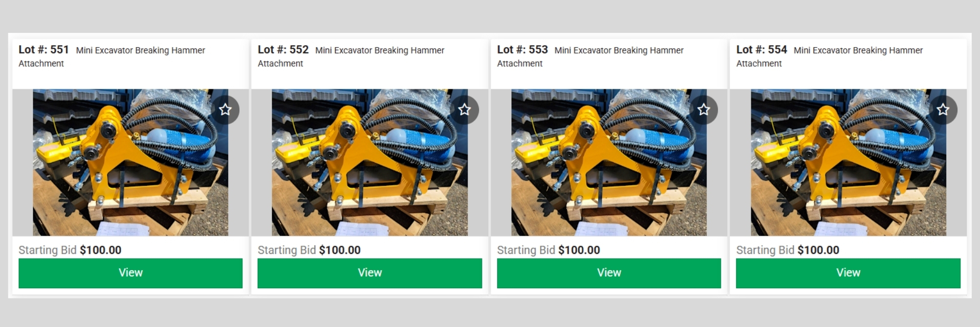Click the Lot 554 product image

pos(848,162)
